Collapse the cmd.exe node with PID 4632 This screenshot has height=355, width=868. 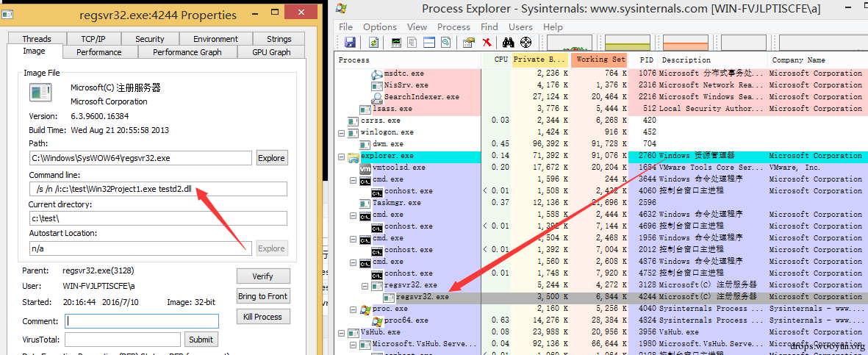[354, 215]
